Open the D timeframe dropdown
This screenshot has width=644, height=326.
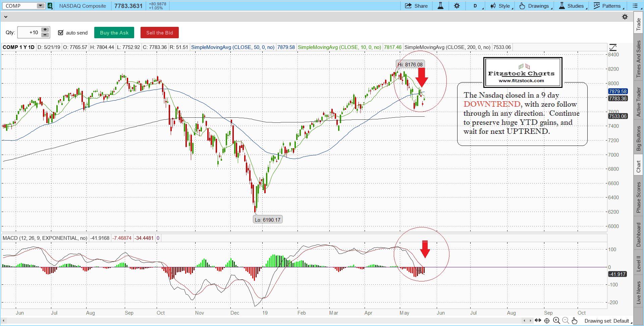(476, 6)
